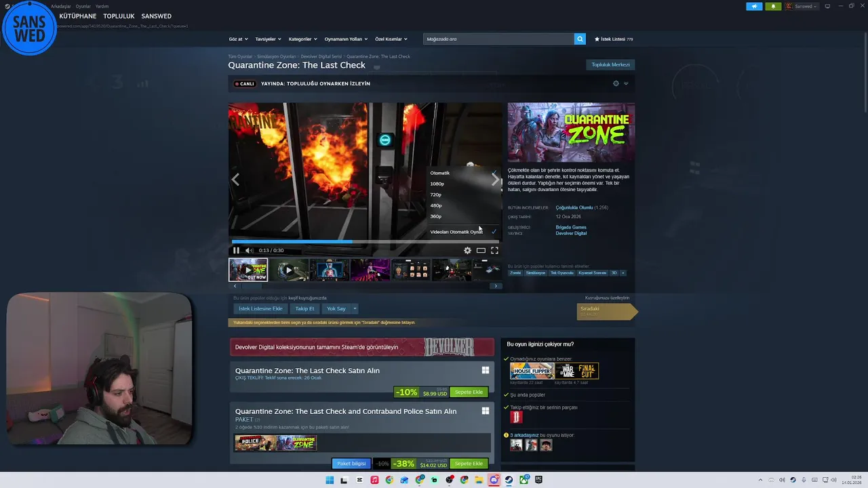Open video quality settings gear
Viewport: 868px width, 488px height.
coord(467,250)
